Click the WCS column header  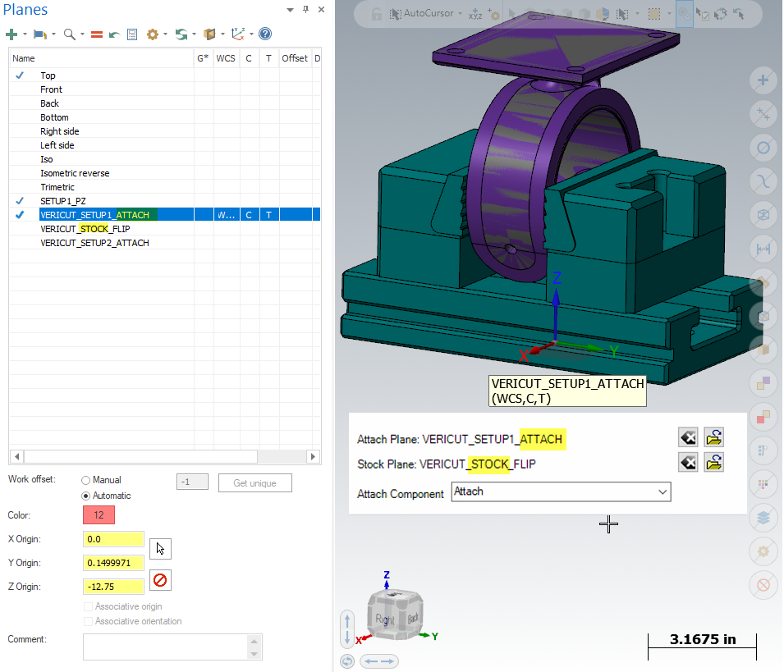pyautogui.click(x=226, y=58)
